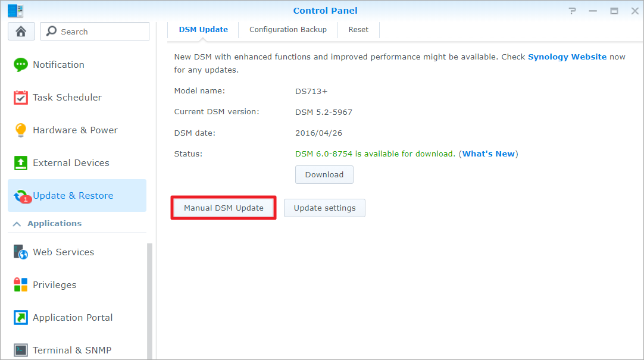
Task: Open Notification via its green chat icon
Action: (x=21, y=65)
